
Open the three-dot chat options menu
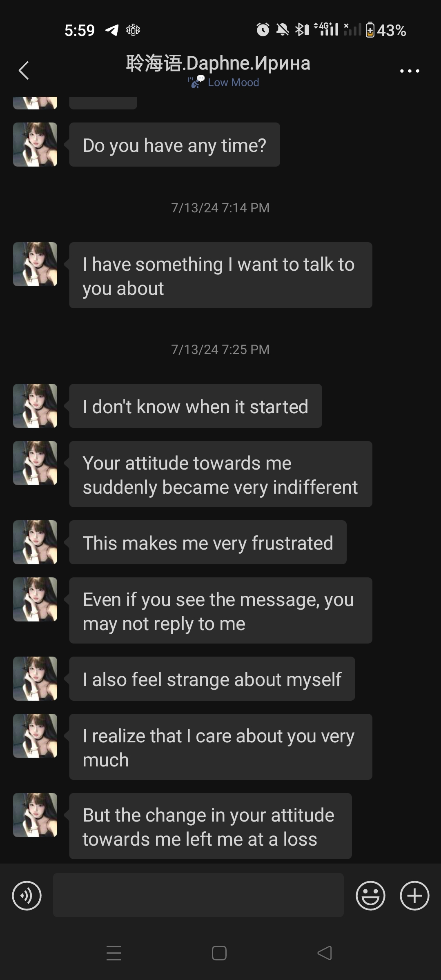click(410, 71)
